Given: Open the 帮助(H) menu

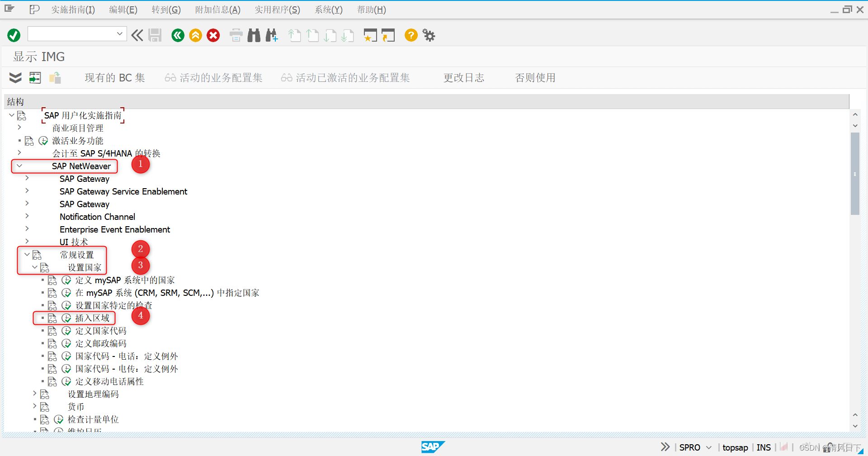Looking at the screenshot, I should coord(371,9).
